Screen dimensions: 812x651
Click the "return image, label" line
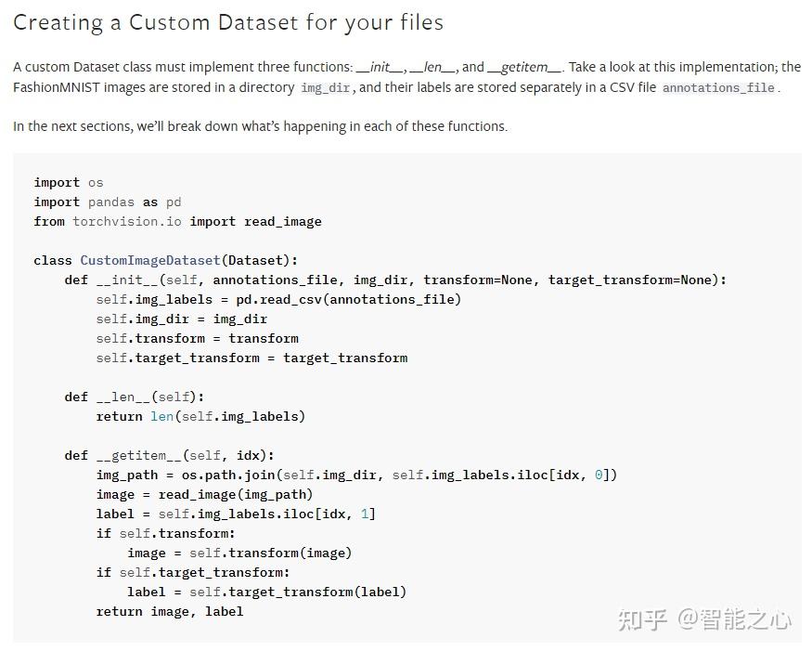(170, 612)
